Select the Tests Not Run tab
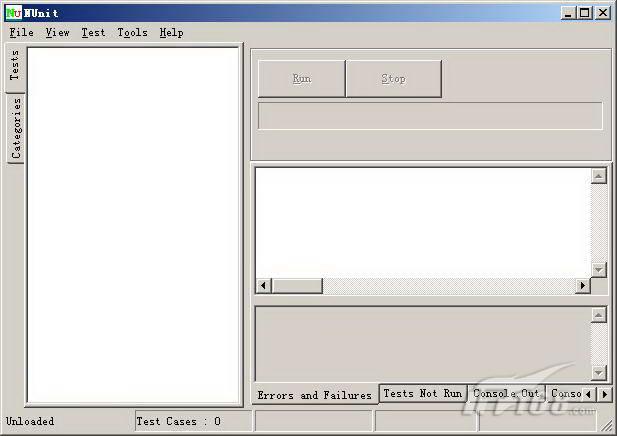Screen dimensions: 617x436 (423, 393)
